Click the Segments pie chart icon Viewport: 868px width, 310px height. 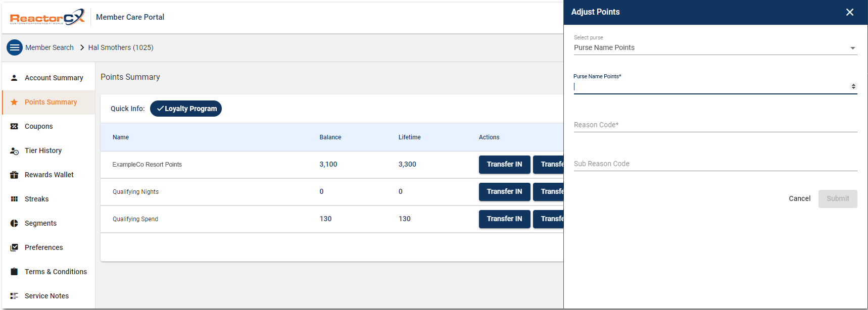click(x=14, y=223)
